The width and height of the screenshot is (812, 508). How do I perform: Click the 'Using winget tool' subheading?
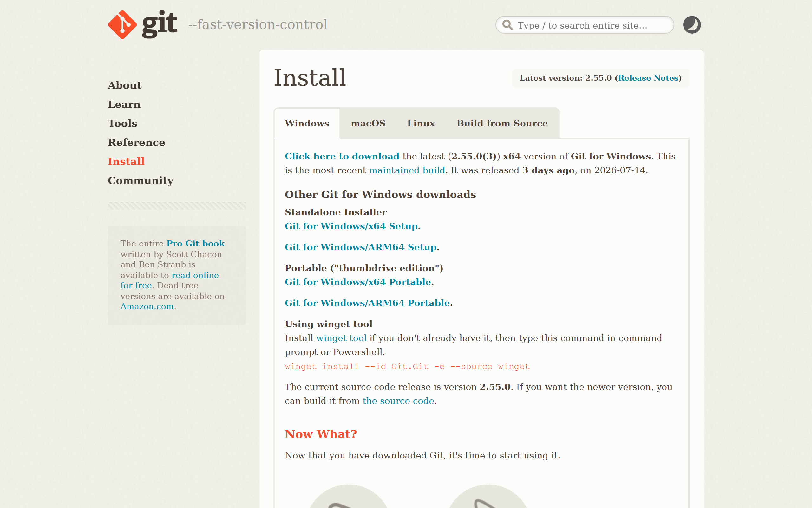[x=329, y=324]
